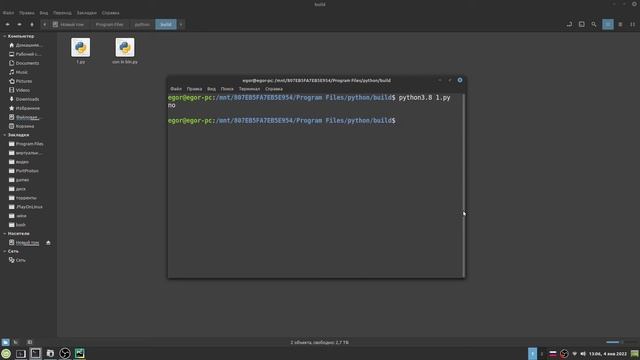Switch file manager to compact view

[x=632, y=24]
